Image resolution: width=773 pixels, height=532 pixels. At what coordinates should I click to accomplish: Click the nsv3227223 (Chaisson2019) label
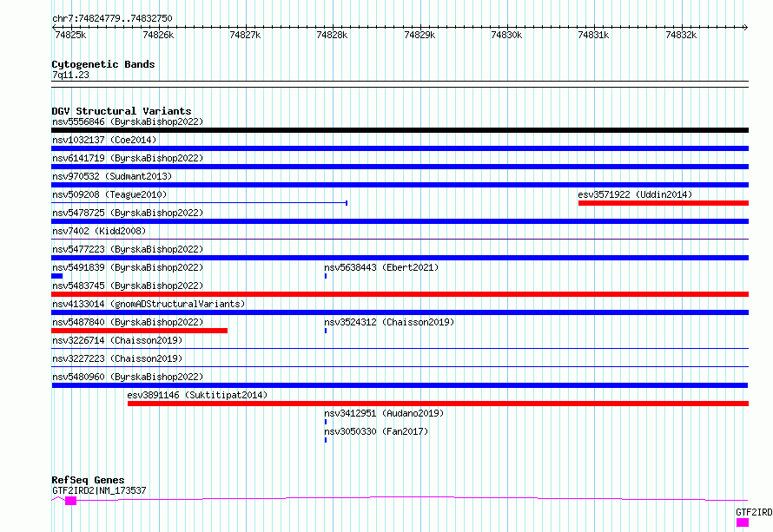pos(117,358)
